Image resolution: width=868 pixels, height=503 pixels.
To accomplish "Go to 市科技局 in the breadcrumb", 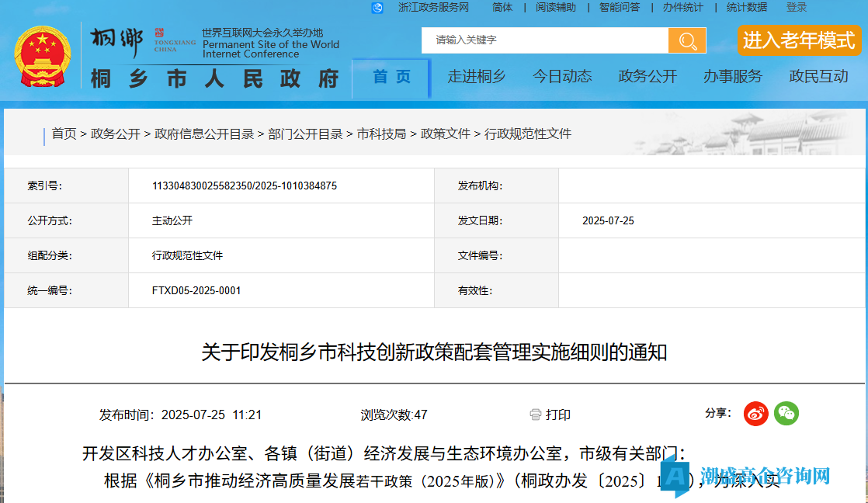I will pos(381,134).
